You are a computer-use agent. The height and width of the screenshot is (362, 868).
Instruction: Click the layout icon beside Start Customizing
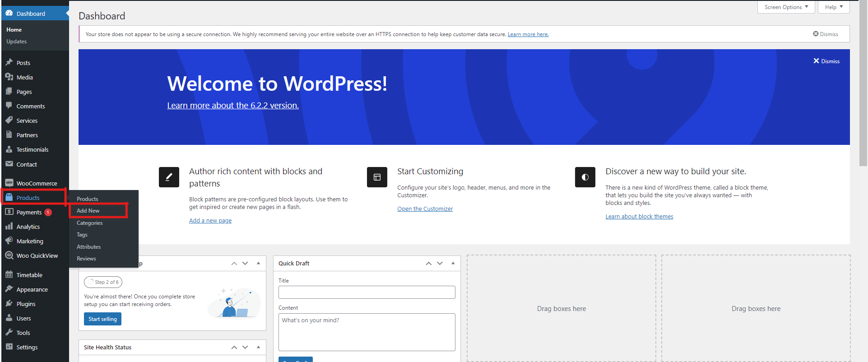coord(377,177)
